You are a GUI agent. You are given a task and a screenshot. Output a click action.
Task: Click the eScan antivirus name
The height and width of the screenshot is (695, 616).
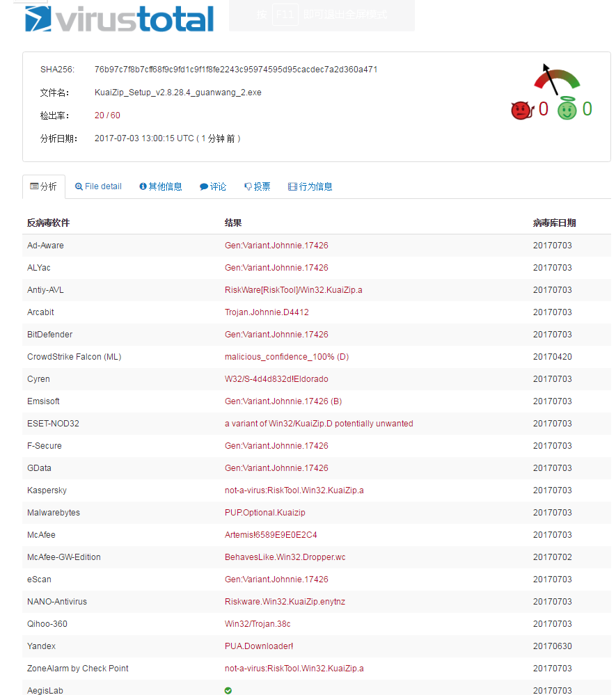tap(39, 580)
